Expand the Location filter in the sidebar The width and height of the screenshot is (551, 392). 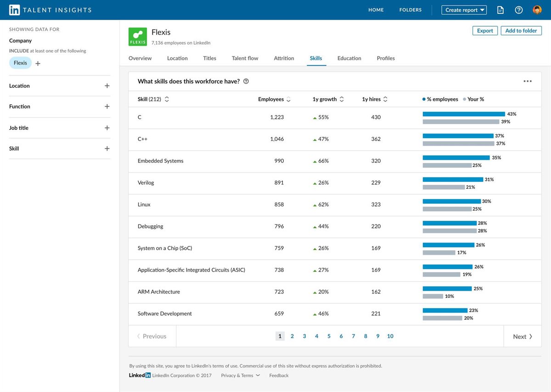coord(107,85)
